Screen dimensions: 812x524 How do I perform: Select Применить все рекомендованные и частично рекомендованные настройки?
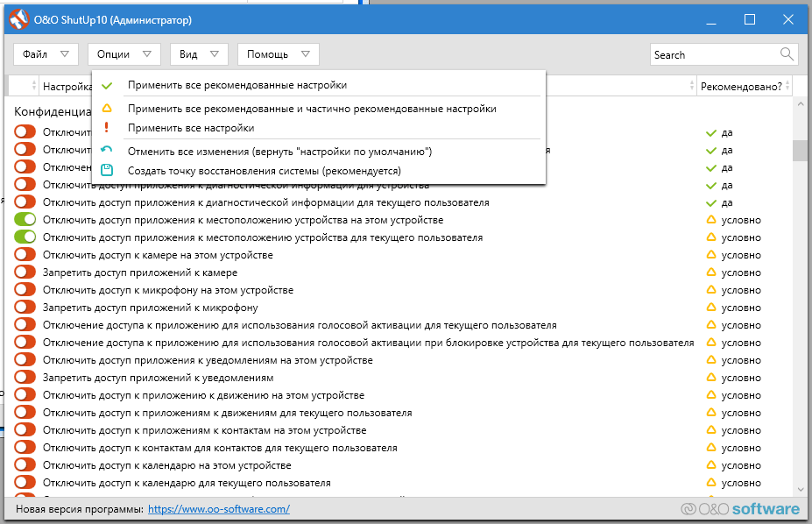(x=319, y=109)
